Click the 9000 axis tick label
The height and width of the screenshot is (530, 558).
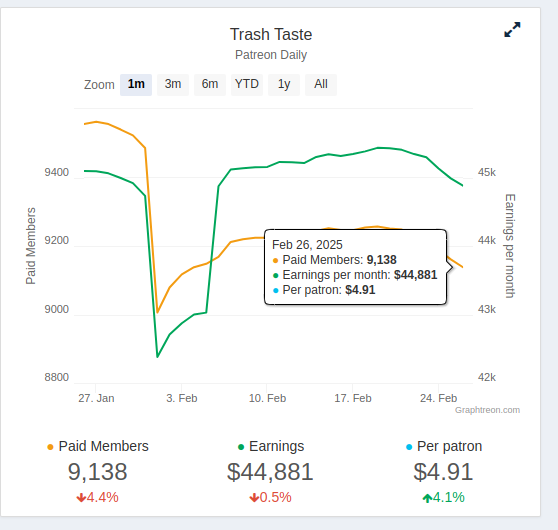[x=57, y=309]
